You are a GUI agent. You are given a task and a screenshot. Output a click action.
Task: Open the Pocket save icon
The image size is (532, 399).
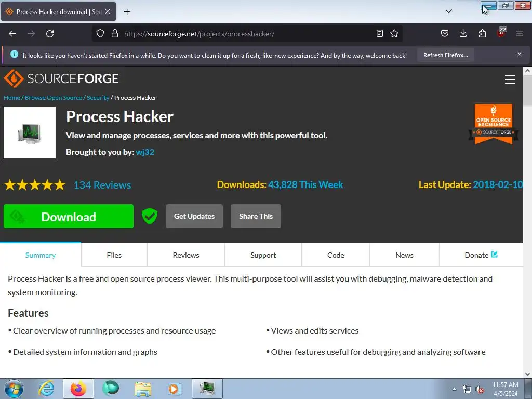pos(445,33)
